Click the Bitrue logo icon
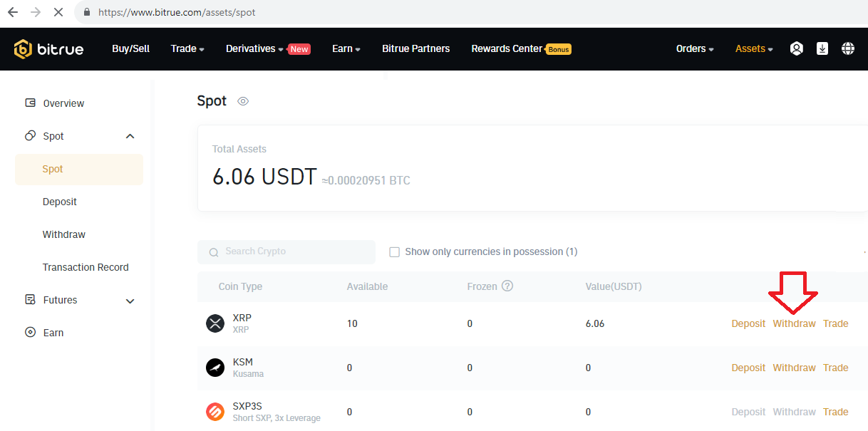Viewport: 868px width, 431px height. click(x=23, y=49)
